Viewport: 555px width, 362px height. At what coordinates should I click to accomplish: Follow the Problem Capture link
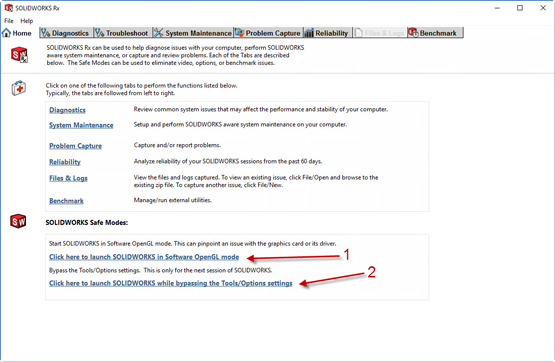click(75, 146)
